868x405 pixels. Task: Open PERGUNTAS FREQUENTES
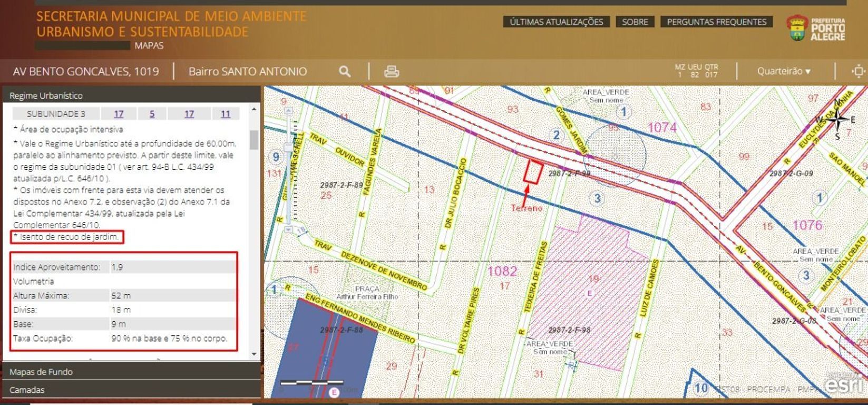(x=717, y=22)
